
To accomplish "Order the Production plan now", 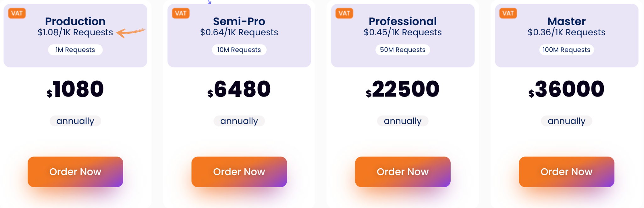I will coord(75,172).
